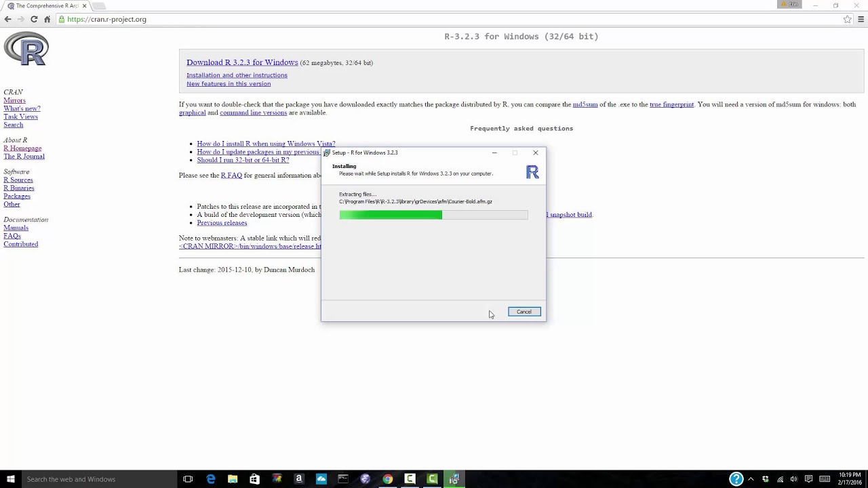The image size is (868, 488).
Task: Open R Homepage in the sidebar
Action: [x=22, y=148]
